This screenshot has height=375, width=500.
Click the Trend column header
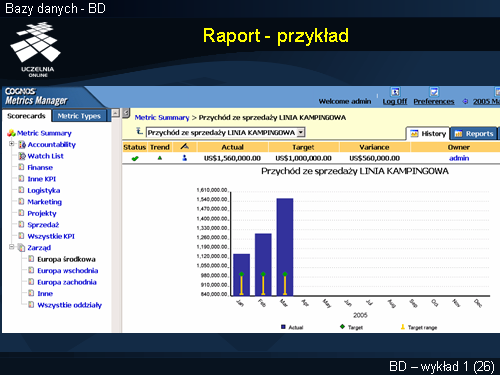tap(160, 147)
